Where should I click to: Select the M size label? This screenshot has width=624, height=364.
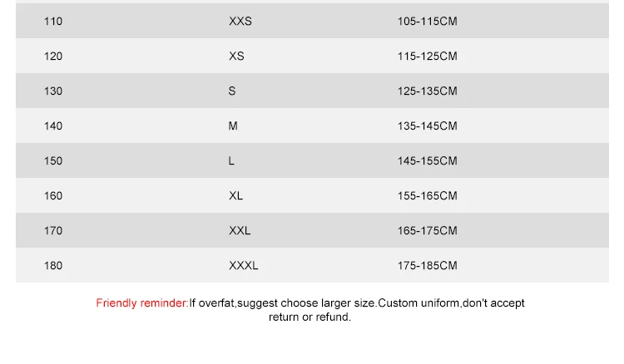click(233, 126)
